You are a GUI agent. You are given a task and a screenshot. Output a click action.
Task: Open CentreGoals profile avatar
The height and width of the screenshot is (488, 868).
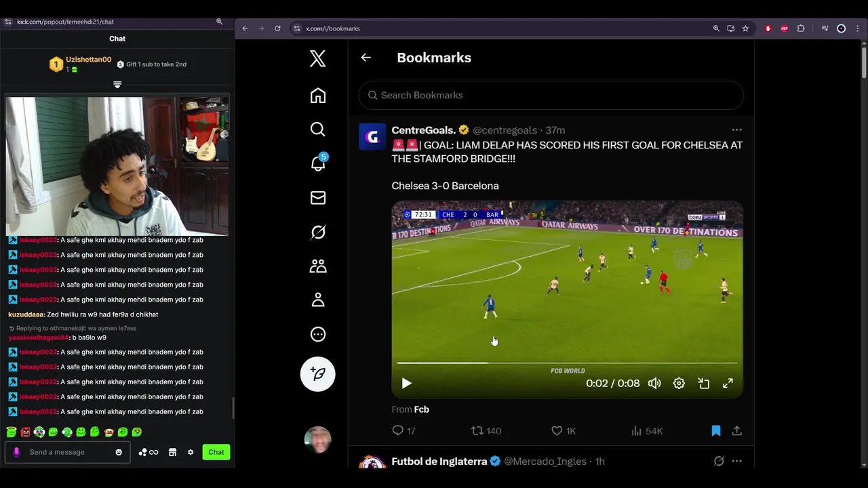[x=372, y=137]
